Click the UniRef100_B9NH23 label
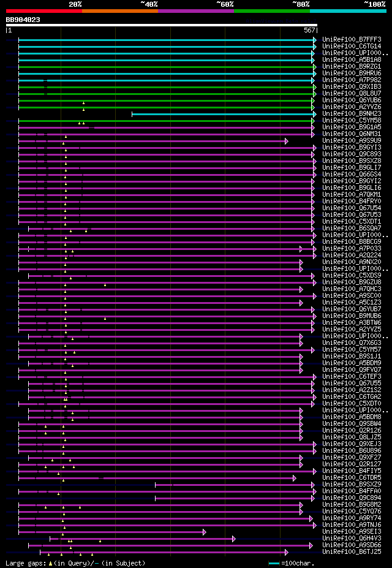Image resolution: width=392 pixels, height=568 pixels. [x=352, y=114]
